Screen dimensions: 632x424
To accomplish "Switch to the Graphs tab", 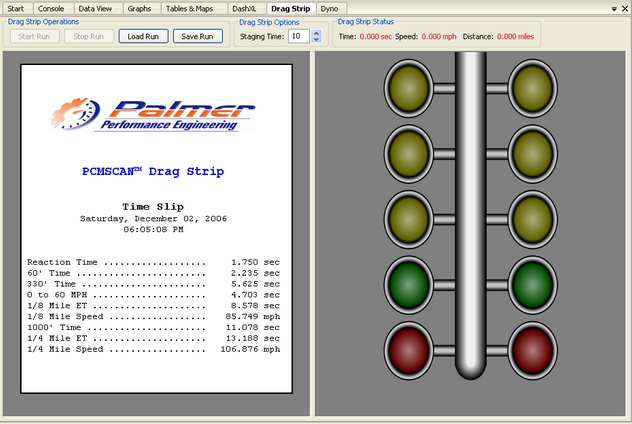I will tap(139, 8).
